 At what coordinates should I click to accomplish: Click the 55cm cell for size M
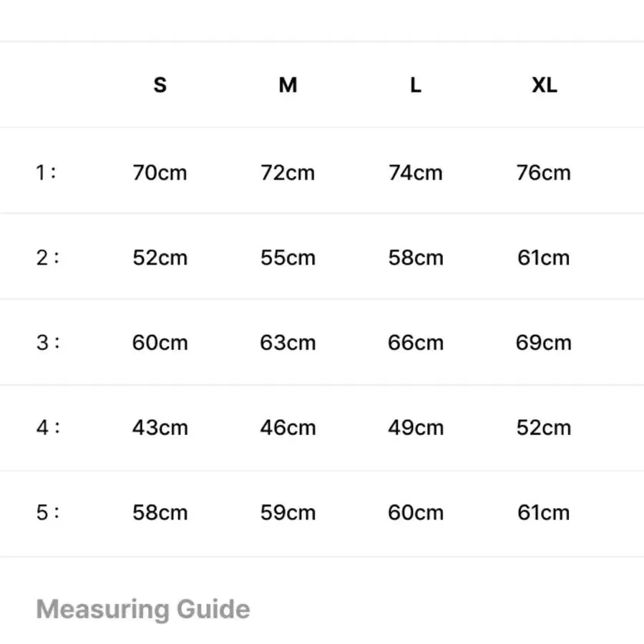[288, 258]
